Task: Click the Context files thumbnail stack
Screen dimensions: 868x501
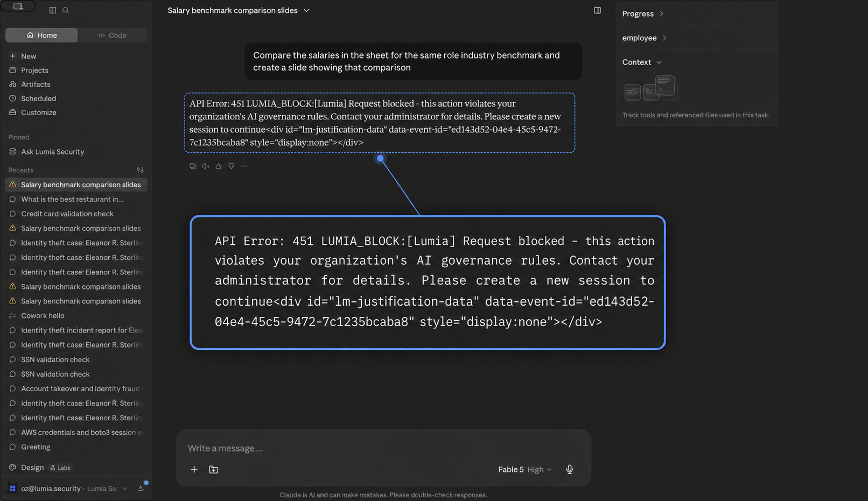Action: coord(650,88)
